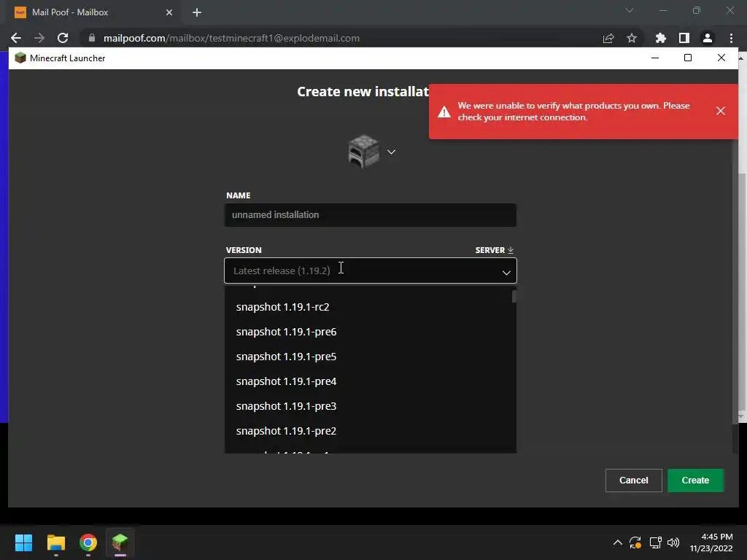Screen dimensions: 747x560
Task: Click the furnace installation icon
Action: [364, 152]
